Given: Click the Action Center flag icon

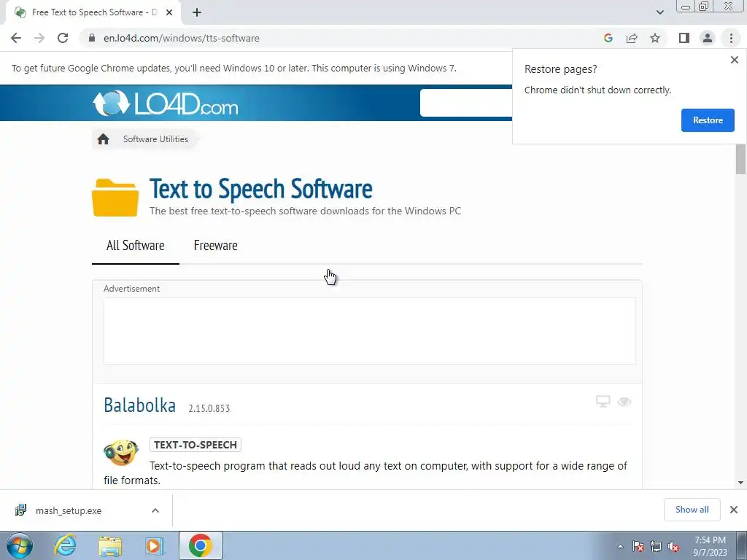Looking at the screenshot, I should click(x=638, y=546).
